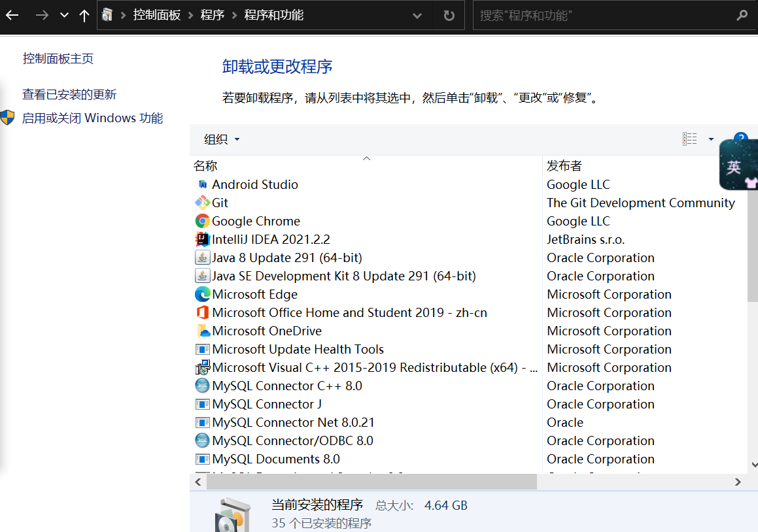
Task: Expand the address bar history dropdown
Action: pos(417,16)
